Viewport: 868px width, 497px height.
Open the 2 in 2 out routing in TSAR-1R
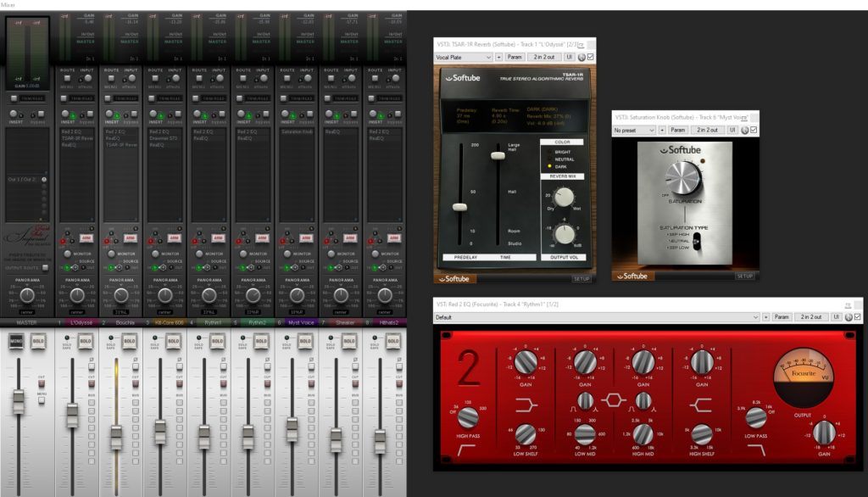pyautogui.click(x=543, y=57)
